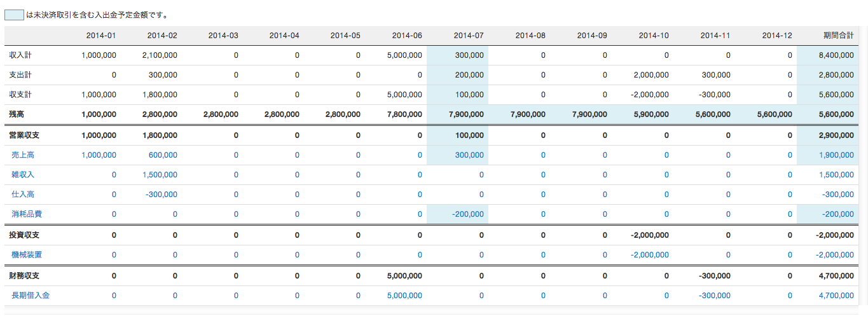868x316 pixels.
Task: Click 残高 value 7,900,000 for 2014-08
Action: pos(527,114)
